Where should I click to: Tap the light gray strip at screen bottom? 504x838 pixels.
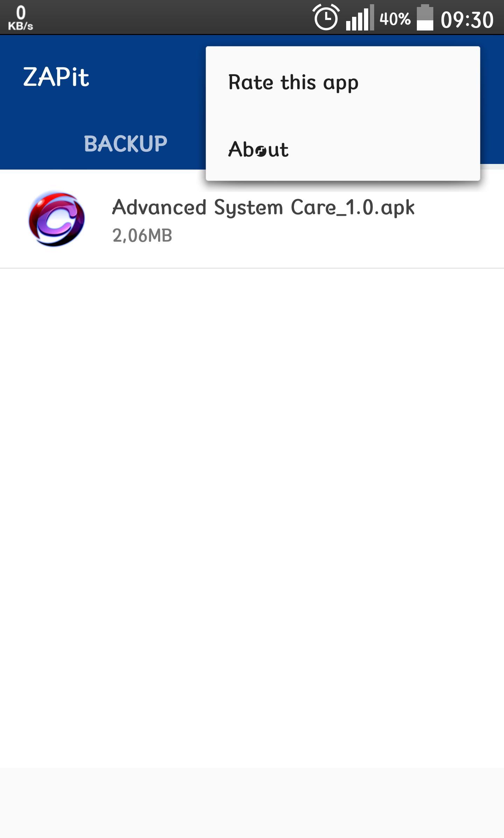pyautogui.click(x=252, y=803)
